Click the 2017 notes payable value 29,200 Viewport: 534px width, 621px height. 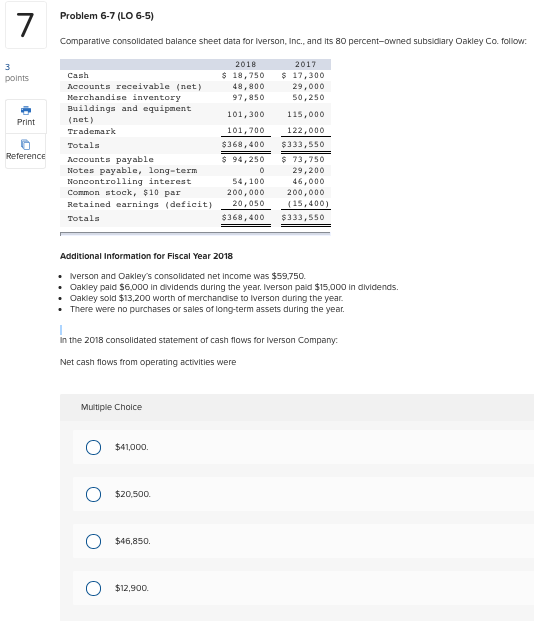[x=308, y=170]
